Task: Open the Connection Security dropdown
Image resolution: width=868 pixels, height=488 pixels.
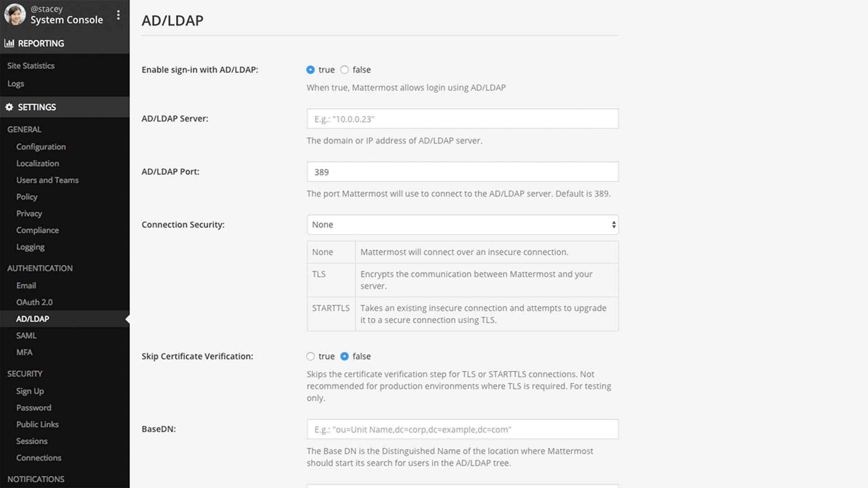Action: (x=462, y=225)
